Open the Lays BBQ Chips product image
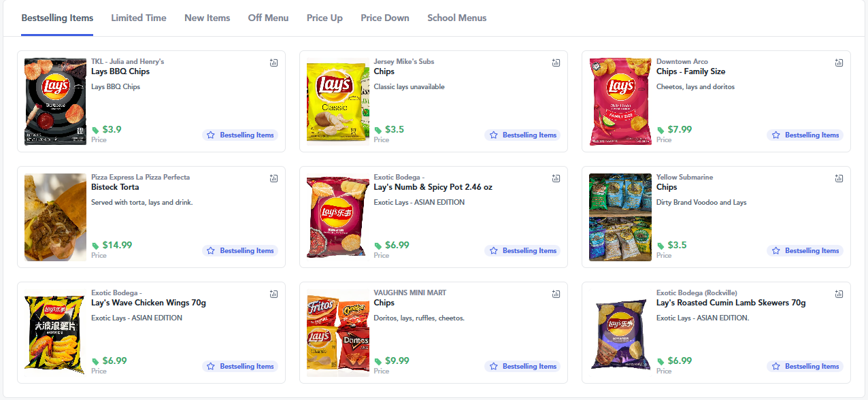The width and height of the screenshot is (868, 400). [55, 101]
